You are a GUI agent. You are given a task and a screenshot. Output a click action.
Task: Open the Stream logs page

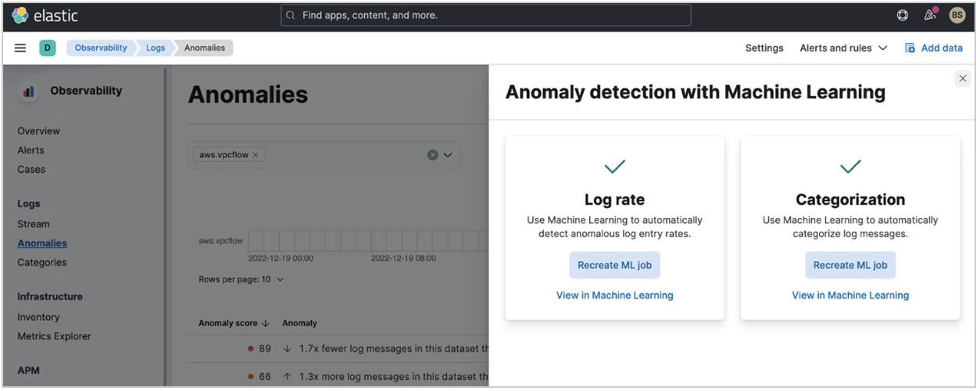pos(34,224)
